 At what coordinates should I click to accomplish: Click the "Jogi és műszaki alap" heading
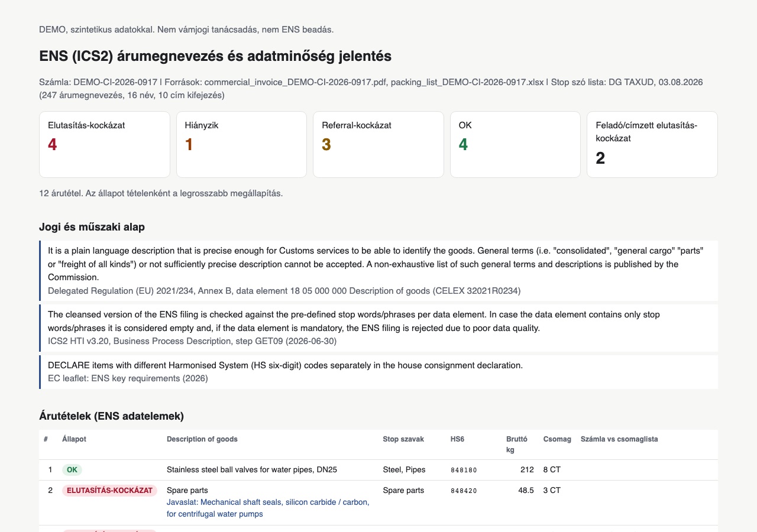click(x=92, y=227)
